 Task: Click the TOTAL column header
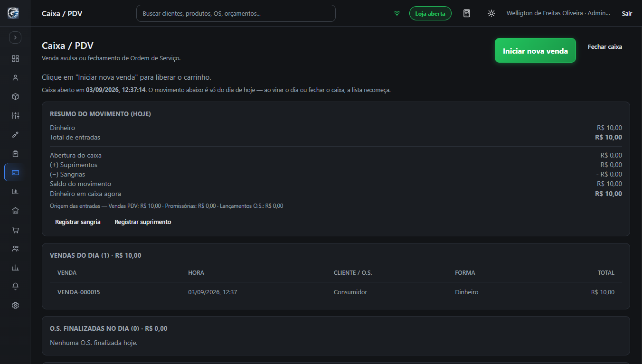[606, 272]
